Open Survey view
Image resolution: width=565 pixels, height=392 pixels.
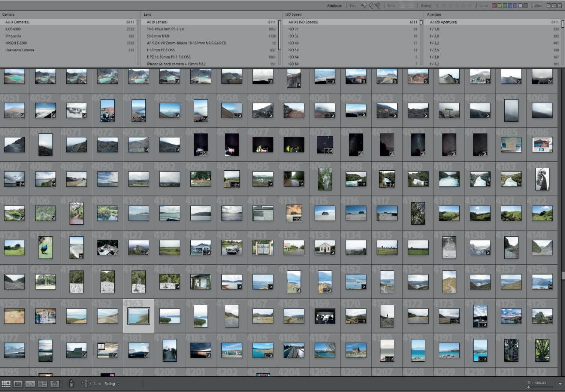(x=42, y=384)
